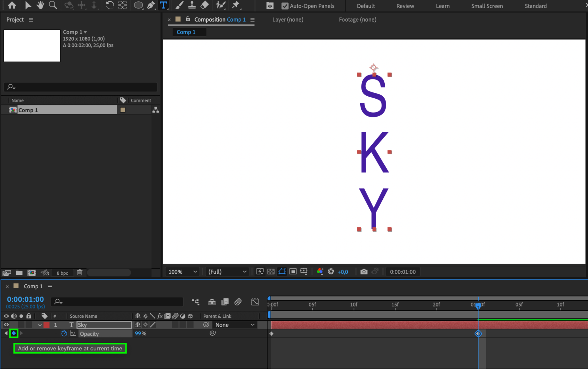The image size is (588, 369).
Task: Click the Puppet Pin tool
Action: point(236,5)
